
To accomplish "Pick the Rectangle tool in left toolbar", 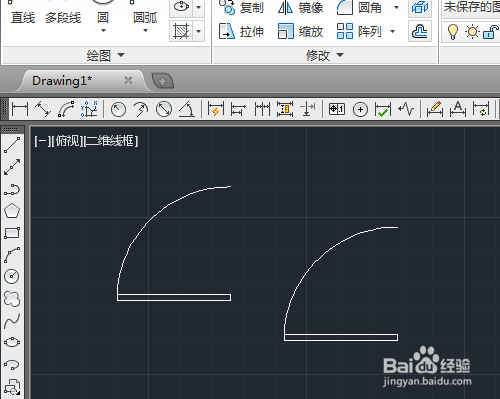I will tap(12, 233).
